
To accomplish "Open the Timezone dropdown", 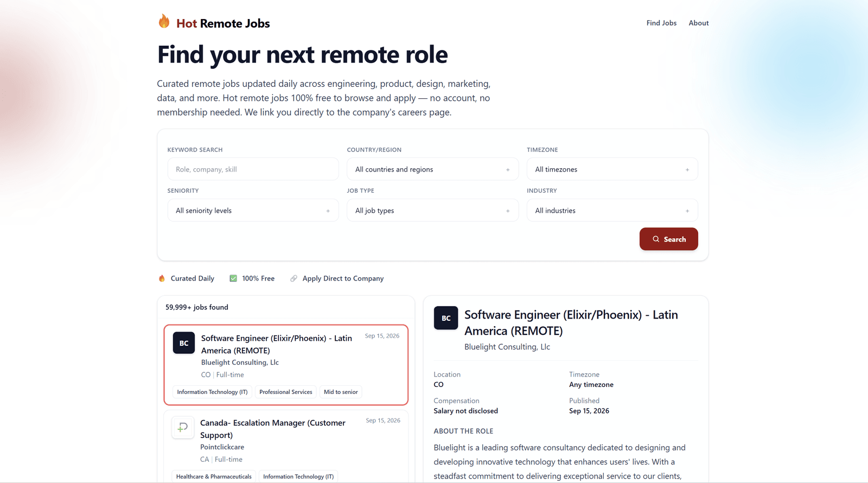I will tap(612, 169).
